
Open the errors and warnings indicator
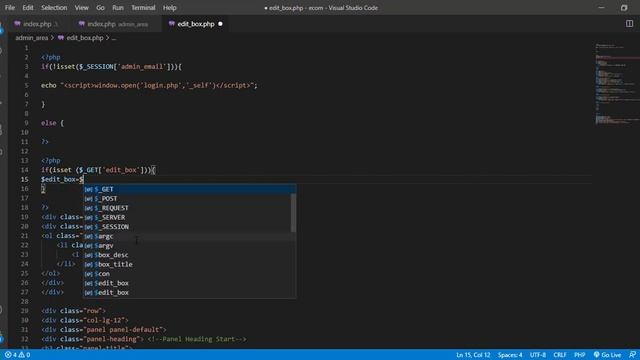[17, 355]
